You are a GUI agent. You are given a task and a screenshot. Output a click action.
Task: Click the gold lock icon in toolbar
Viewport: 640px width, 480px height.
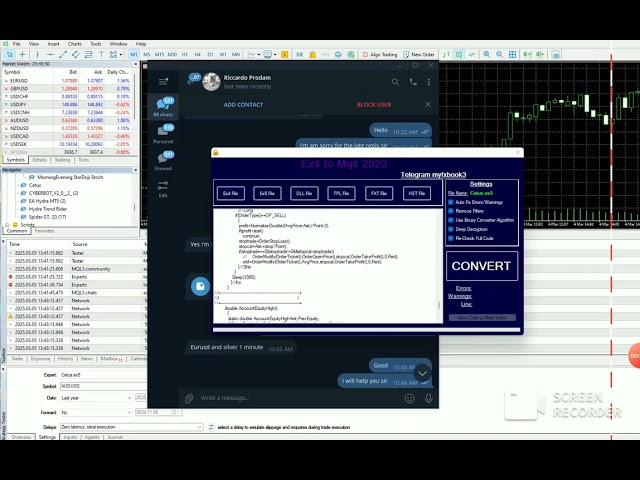[x=313, y=54]
